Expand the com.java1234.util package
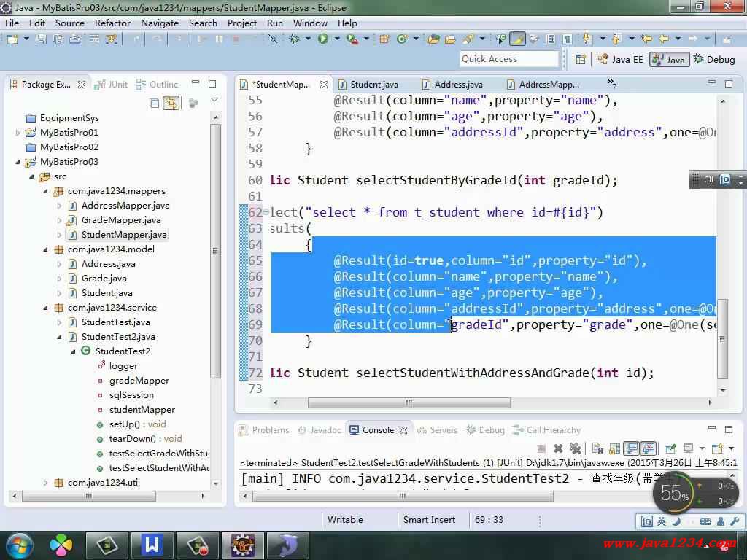 (46, 483)
